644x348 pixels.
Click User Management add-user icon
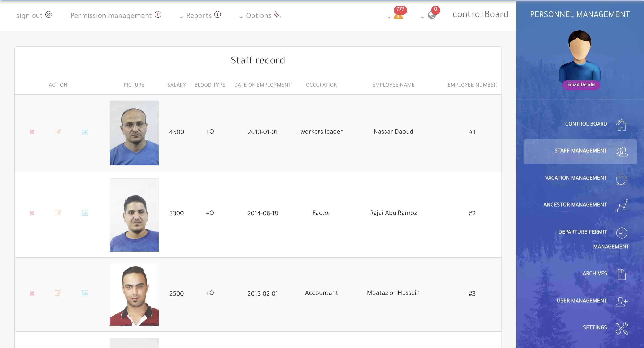pyautogui.click(x=621, y=302)
